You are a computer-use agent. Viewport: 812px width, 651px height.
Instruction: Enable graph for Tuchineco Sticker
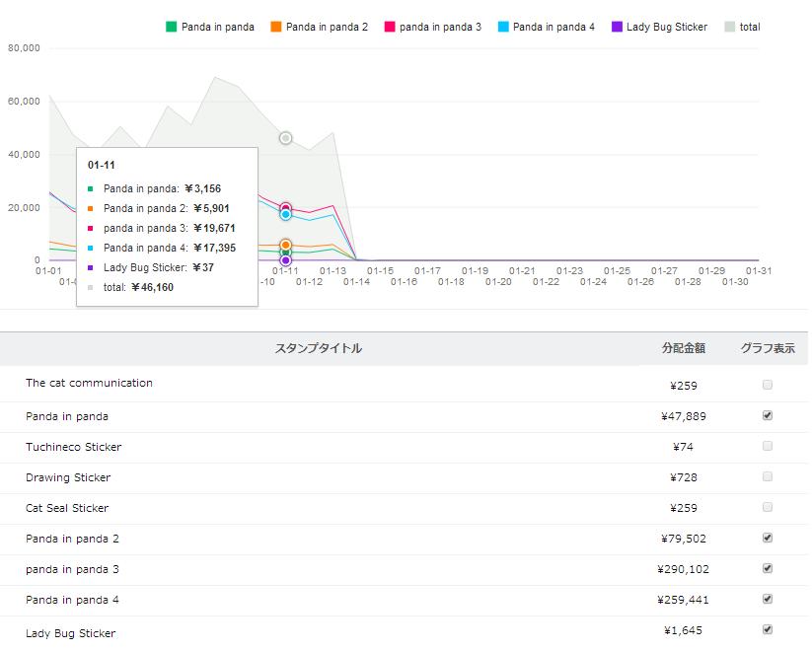768,446
